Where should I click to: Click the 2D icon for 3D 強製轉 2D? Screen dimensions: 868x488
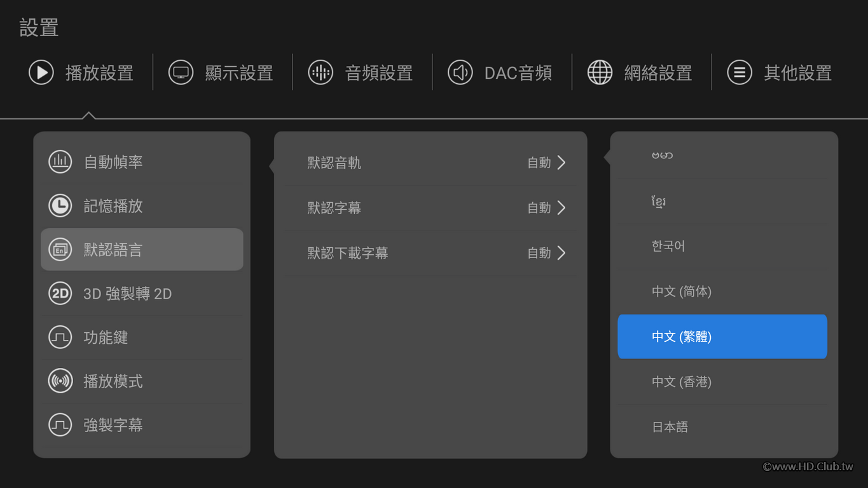click(60, 294)
